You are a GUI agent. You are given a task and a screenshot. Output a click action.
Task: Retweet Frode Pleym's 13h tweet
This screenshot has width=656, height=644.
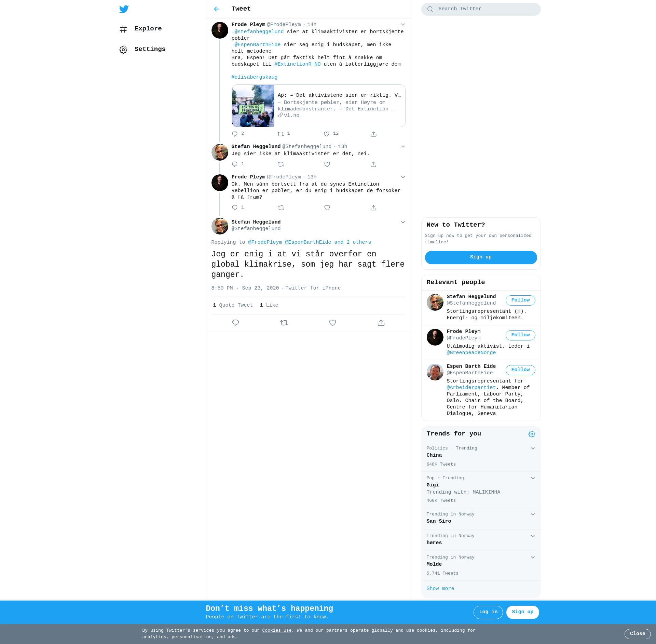281,208
